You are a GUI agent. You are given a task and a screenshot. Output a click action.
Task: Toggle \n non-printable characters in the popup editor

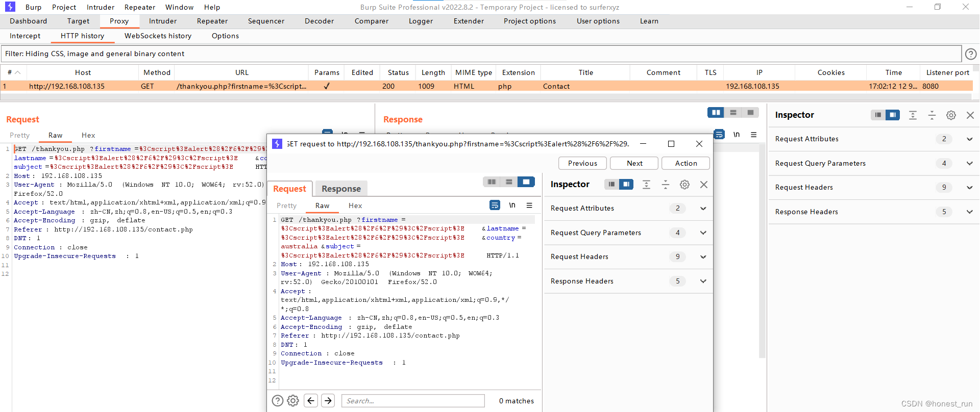(x=512, y=205)
